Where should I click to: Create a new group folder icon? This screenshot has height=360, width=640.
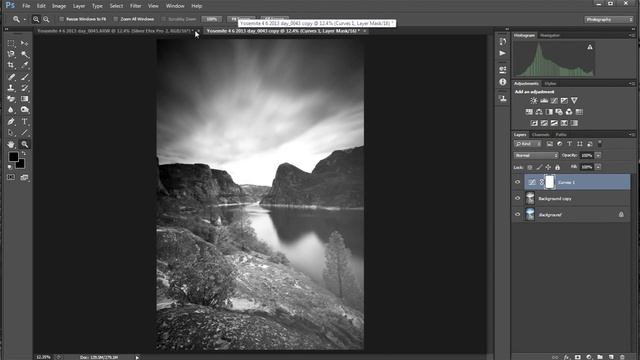click(x=600, y=357)
